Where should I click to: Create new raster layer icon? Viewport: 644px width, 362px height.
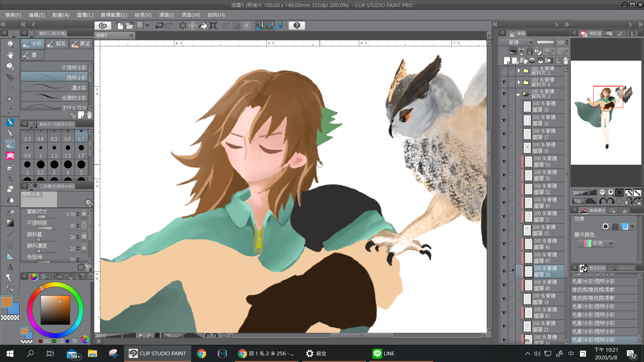pos(507,61)
